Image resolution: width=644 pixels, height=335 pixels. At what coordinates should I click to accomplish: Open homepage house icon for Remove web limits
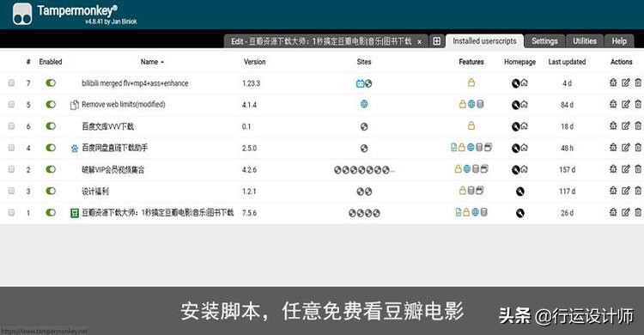[524, 105]
